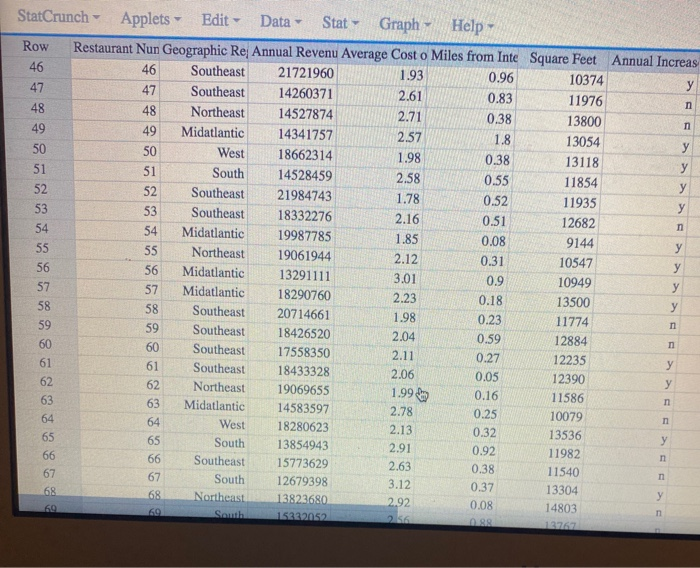Image resolution: width=700 pixels, height=568 pixels.
Task: Click square feet cell 10374
Action: point(586,80)
